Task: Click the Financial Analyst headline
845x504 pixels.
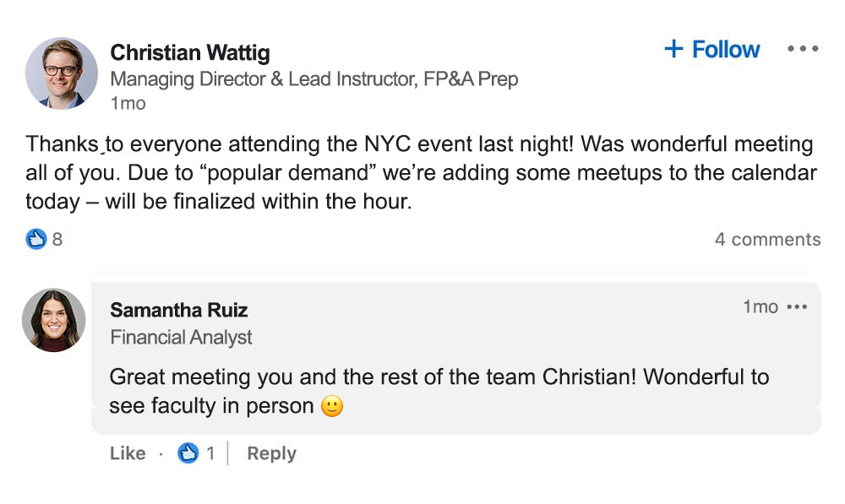Action: [181, 338]
